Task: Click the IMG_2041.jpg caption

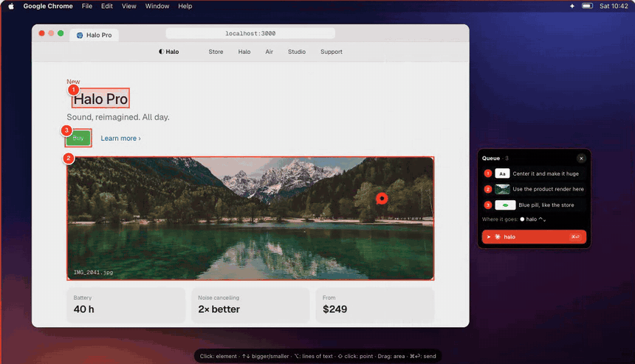Action: pos(93,272)
